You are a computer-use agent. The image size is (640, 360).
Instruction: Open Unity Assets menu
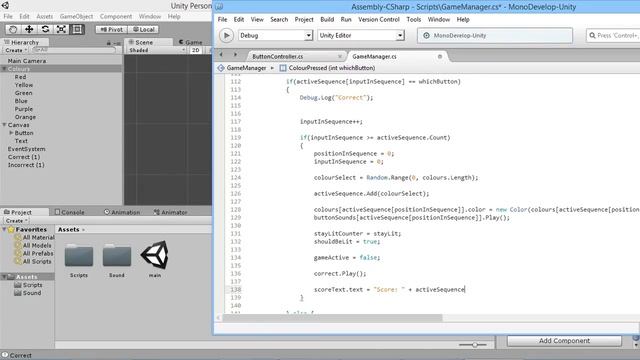pos(44,16)
